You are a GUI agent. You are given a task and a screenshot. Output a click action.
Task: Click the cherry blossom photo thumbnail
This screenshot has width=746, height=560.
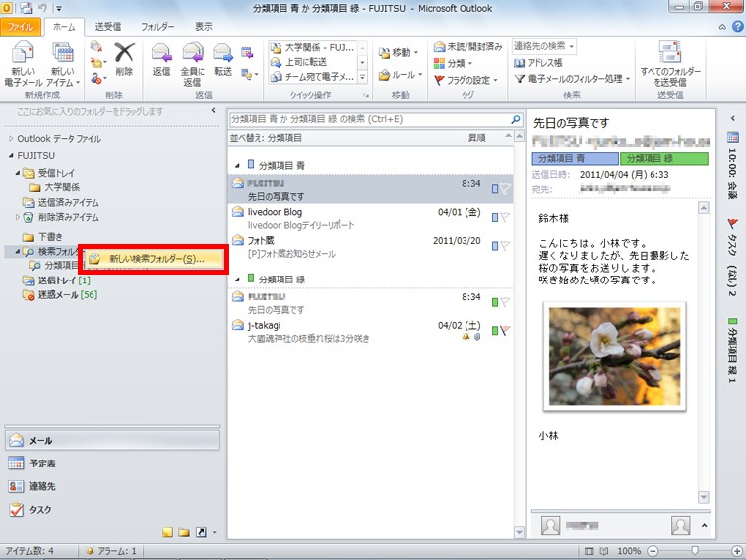(615, 356)
